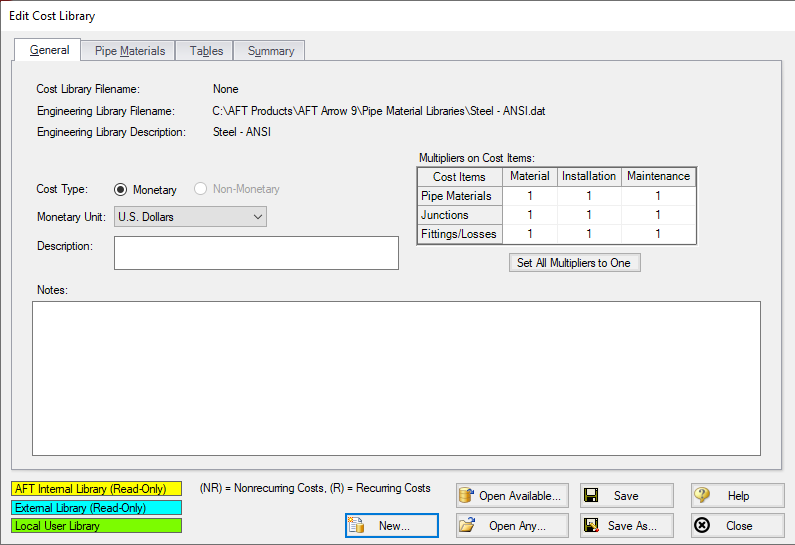
Task: Click the Close X circle icon
Action: click(x=702, y=526)
